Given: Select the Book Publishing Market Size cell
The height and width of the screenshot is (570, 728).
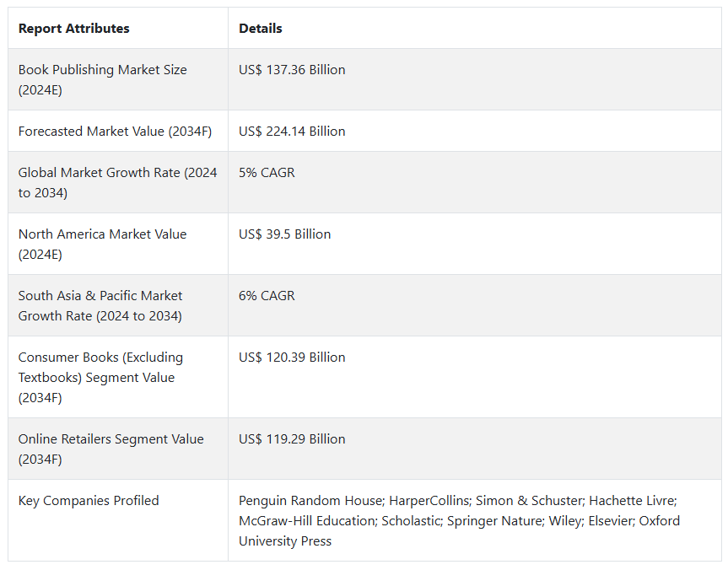Looking at the screenshot, I should [x=103, y=79].
